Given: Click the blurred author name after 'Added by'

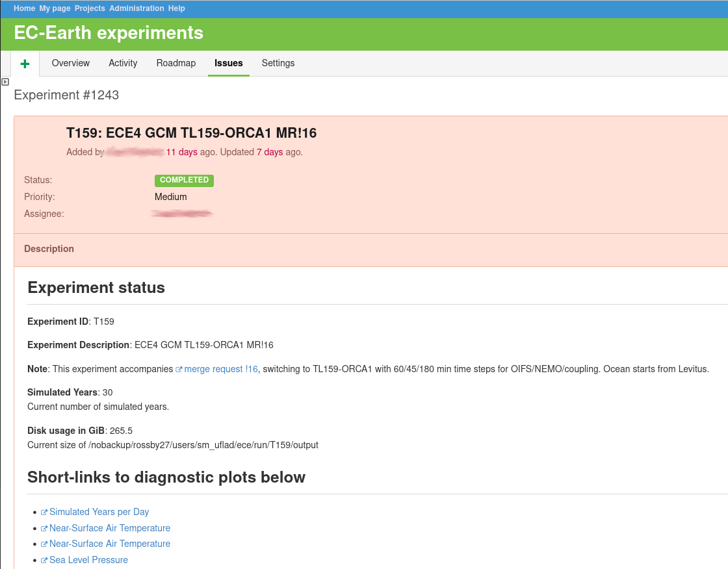Looking at the screenshot, I should coord(135,152).
